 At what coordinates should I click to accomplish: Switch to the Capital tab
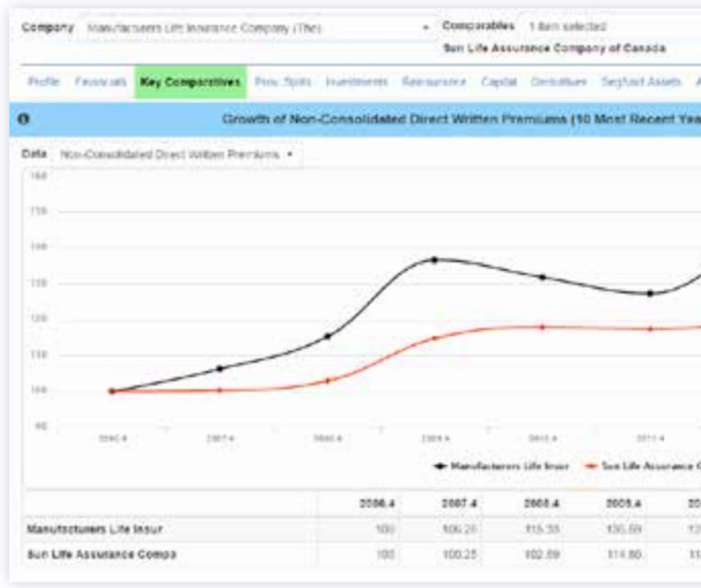point(499,82)
